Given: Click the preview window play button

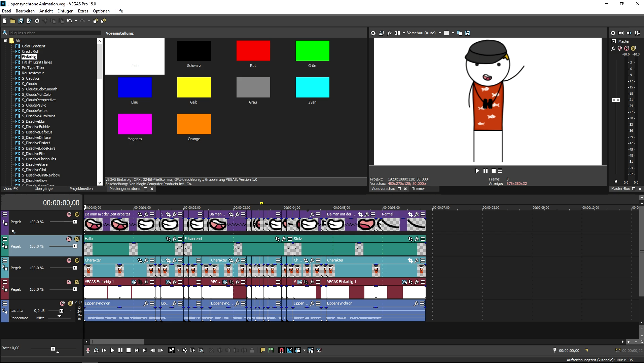Looking at the screenshot, I should click(477, 171).
